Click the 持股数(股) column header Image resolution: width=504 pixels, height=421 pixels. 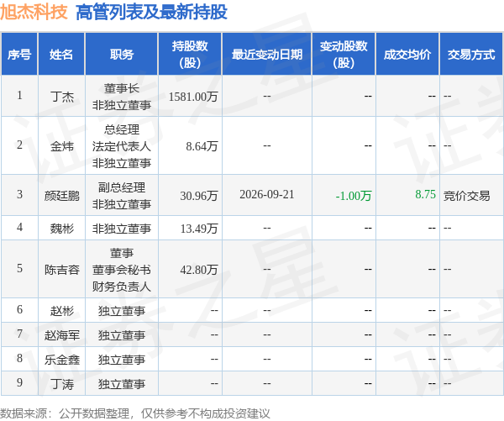click(190, 55)
